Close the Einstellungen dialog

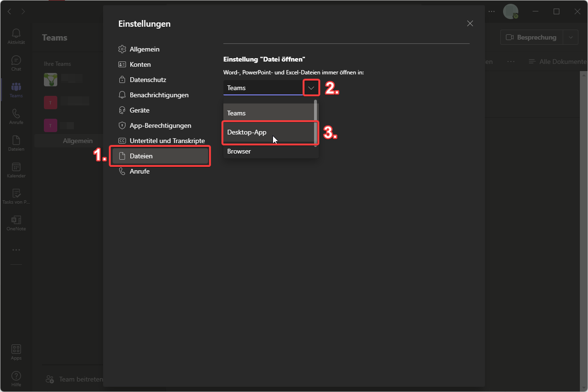coord(470,23)
